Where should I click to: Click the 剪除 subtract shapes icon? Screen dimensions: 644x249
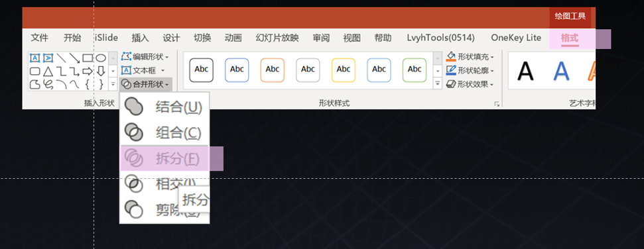[x=133, y=209]
